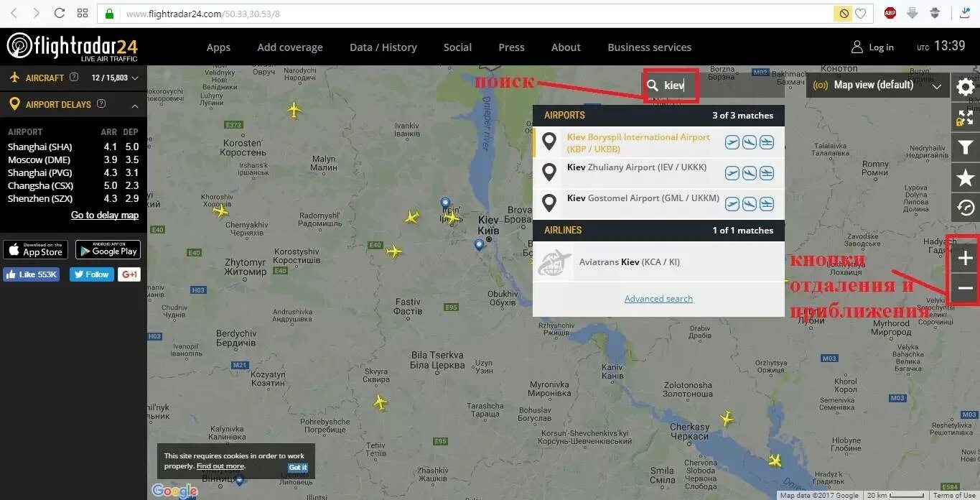Viewport: 980px width, 500px height.
Task: Show departures for Kiev Zhuliany Airport
Action: (732, 173)
